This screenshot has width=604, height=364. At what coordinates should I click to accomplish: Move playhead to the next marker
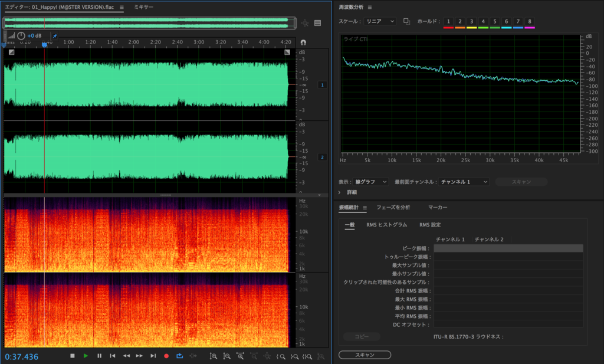pyautogui.click(x=153, y=356)
